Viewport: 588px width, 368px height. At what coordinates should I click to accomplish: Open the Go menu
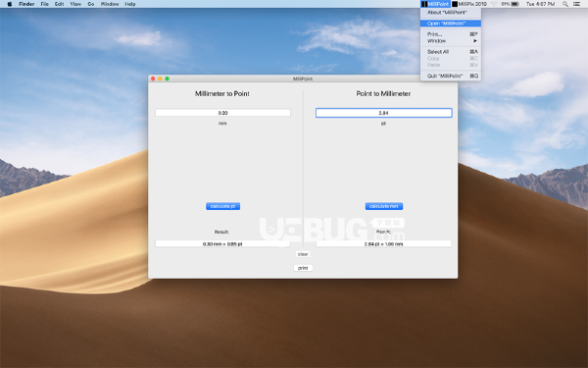91,4
